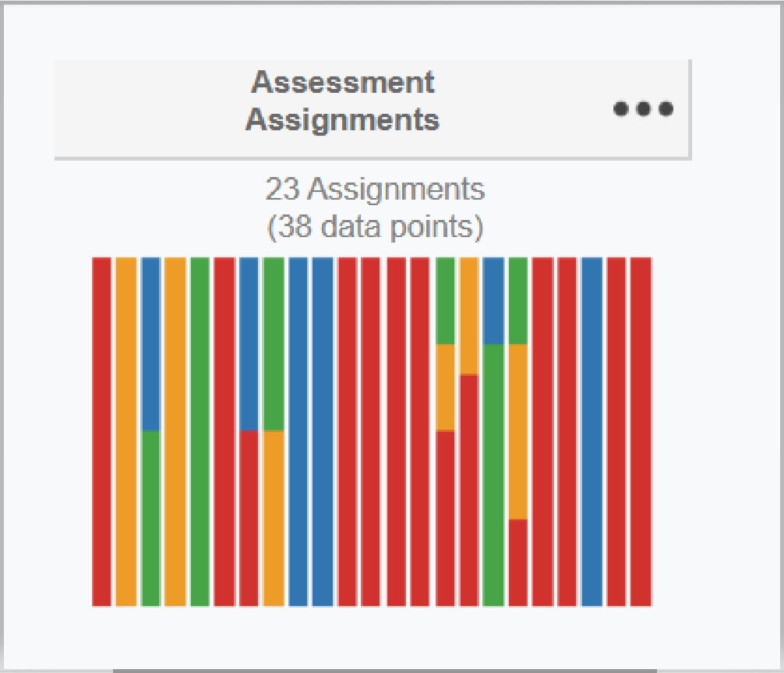Select the rightmost red bar in chart
784x673 pixels.
(641, 431)
